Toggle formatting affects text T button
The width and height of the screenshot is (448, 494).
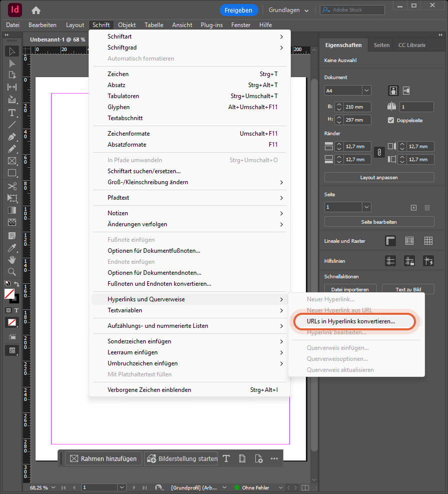(17, 310)
